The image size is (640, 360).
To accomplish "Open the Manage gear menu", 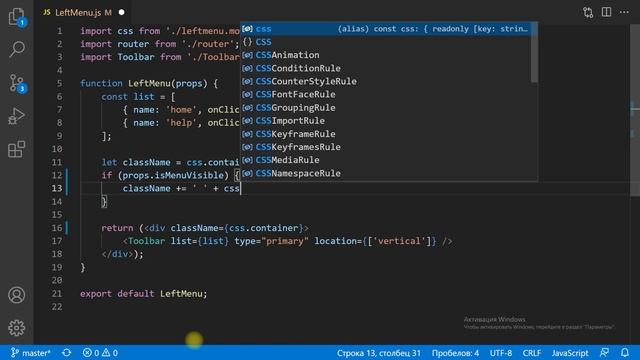I will 17,328.
